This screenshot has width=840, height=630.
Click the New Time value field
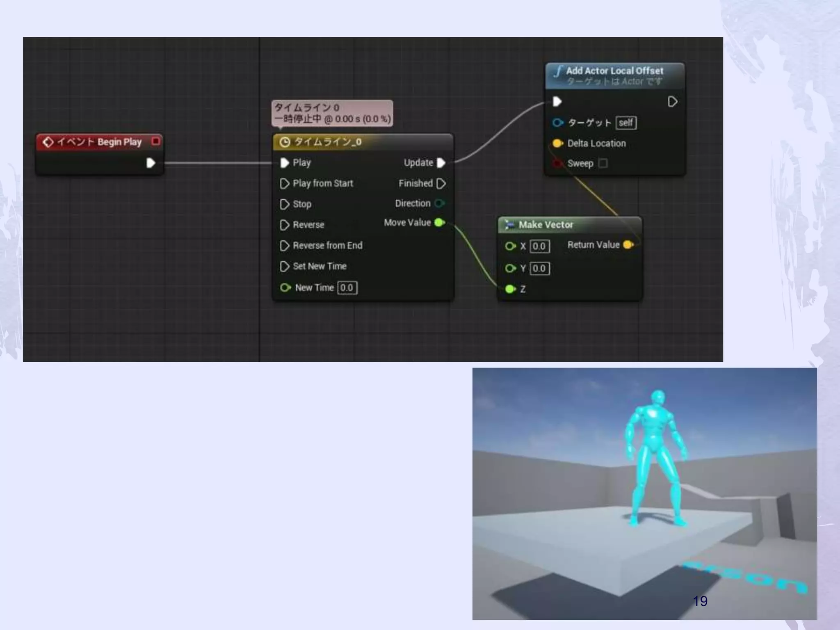[x=347, y=288]
